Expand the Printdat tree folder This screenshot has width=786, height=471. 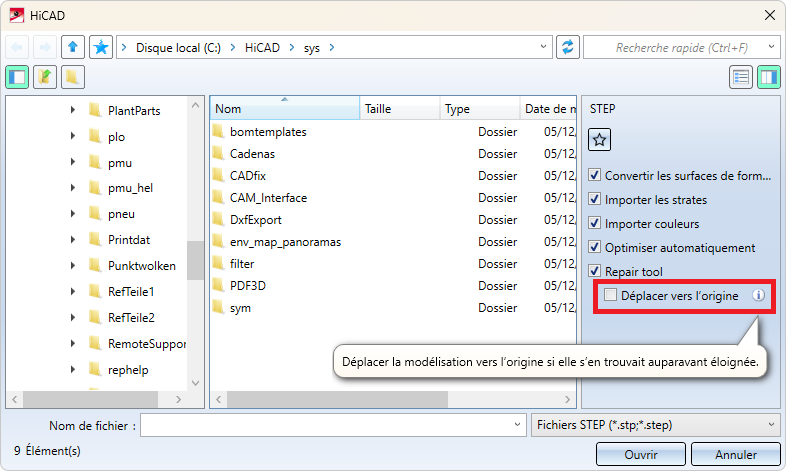coord(73,240)
